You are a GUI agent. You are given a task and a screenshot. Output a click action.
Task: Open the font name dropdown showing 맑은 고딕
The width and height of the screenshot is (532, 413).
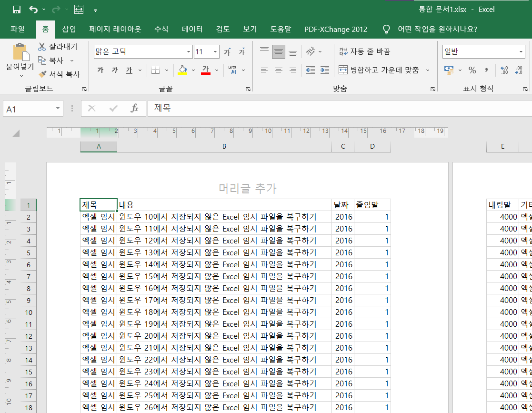(189, 51)
